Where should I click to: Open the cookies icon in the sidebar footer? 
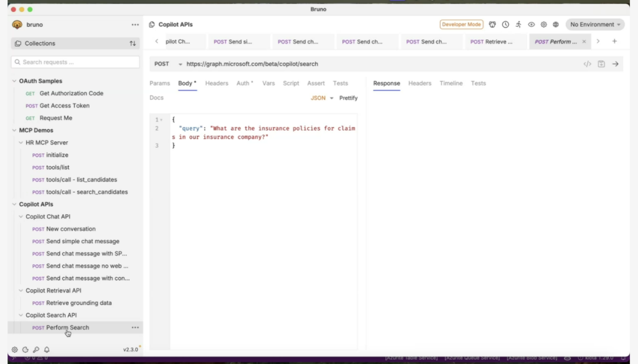pos(26,350)
